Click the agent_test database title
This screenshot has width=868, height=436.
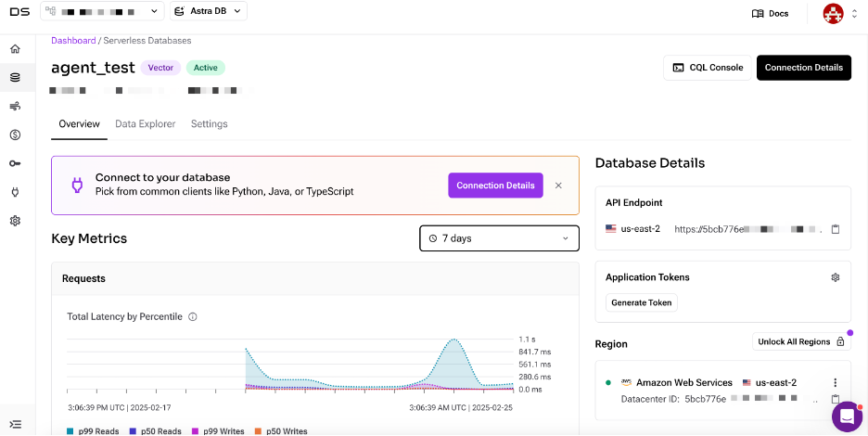pos(93,68)
